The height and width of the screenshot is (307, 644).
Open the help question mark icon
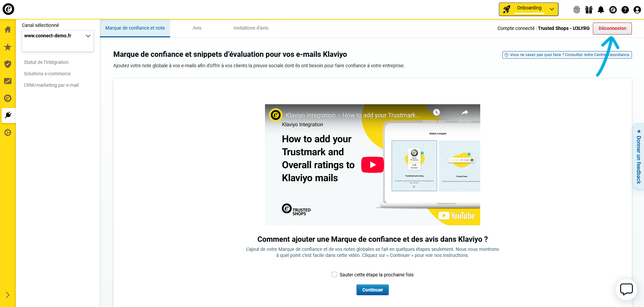coord(625,10)
